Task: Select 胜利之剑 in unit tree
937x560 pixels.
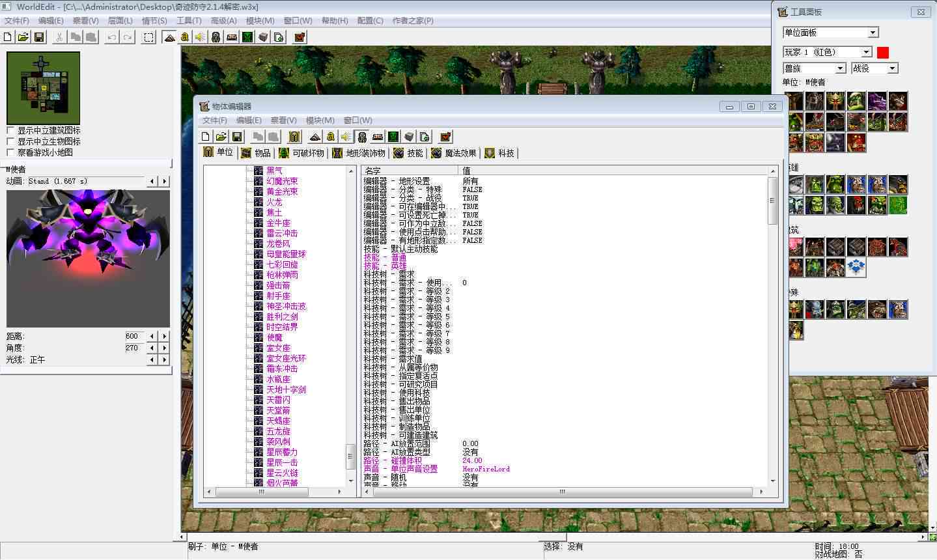Action: pyautogui.click(x=282, y=316)
